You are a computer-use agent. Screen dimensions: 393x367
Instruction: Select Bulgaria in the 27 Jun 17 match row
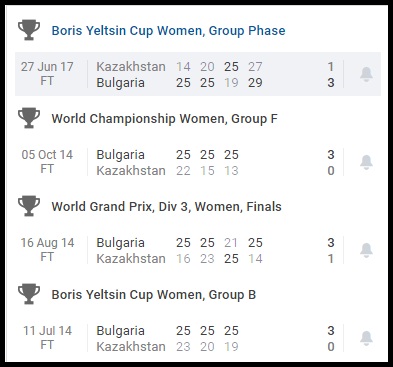pos(120,83)
